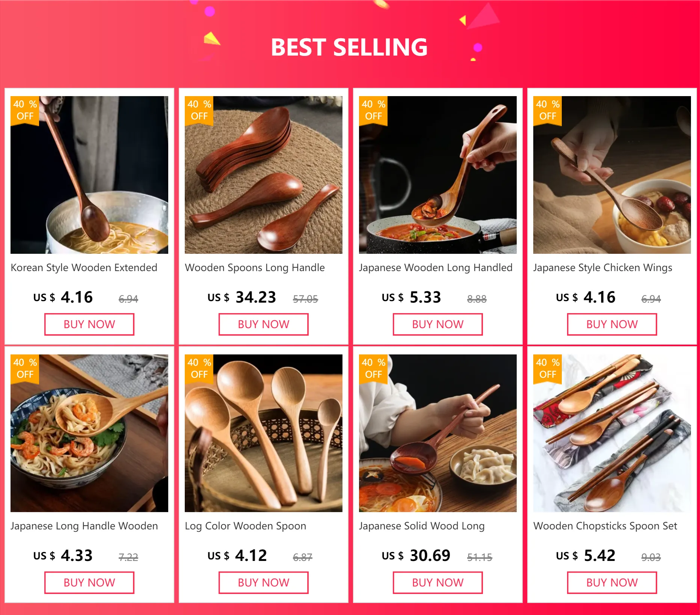700x615 pixels.
Task: Click the 40% OFF badge on Log Color Spoon
Action: coord(199,369)
